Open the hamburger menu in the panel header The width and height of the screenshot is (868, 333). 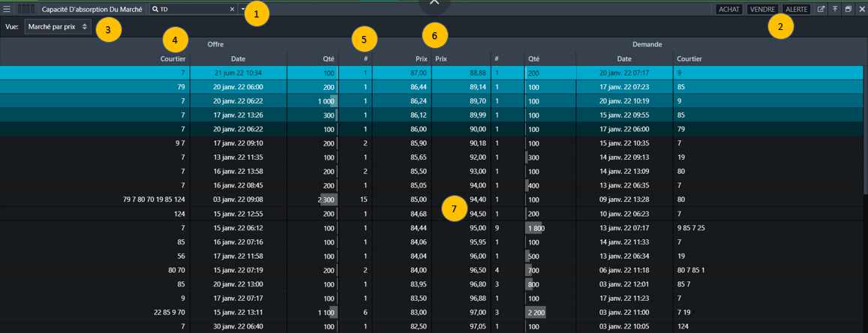7,9
